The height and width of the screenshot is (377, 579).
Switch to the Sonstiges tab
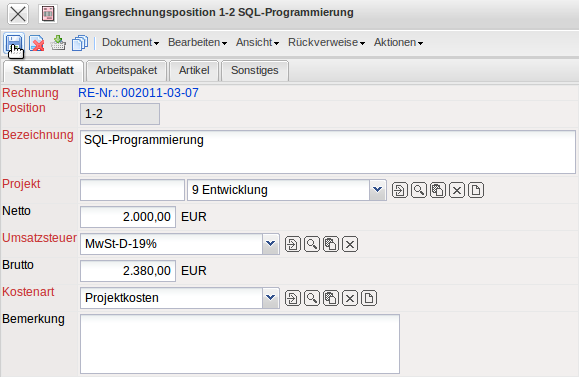tap(254, 71)
